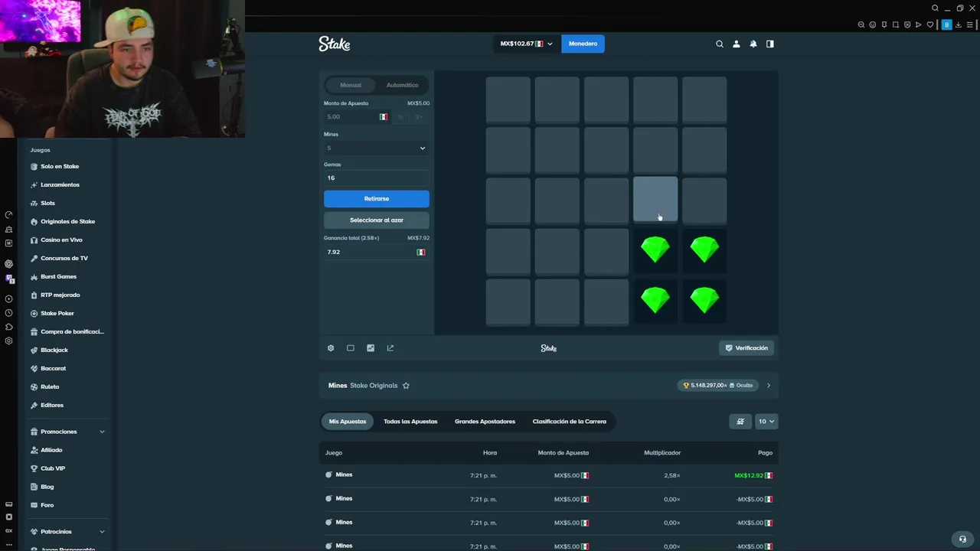The image size is (980, 551).
Task: Open Baccarat in sidebar
Action: [x=53, y=368]
